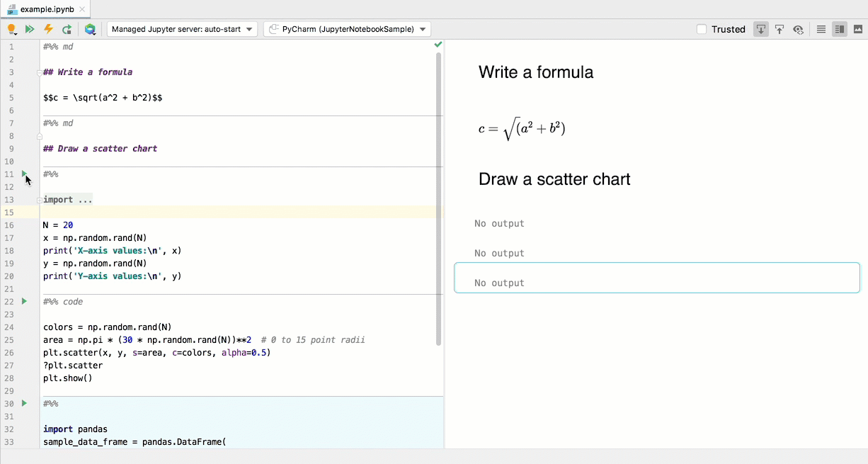Run all cells with the double-arrow icon
This screenshot has width=868, height=464.
(30, 29)
